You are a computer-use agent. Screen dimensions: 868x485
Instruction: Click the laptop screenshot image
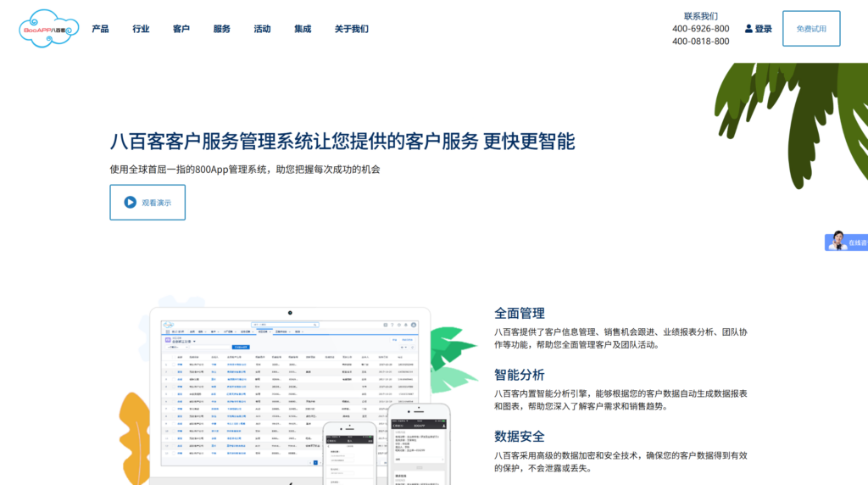pyautogui.click(x=290, y=395)
